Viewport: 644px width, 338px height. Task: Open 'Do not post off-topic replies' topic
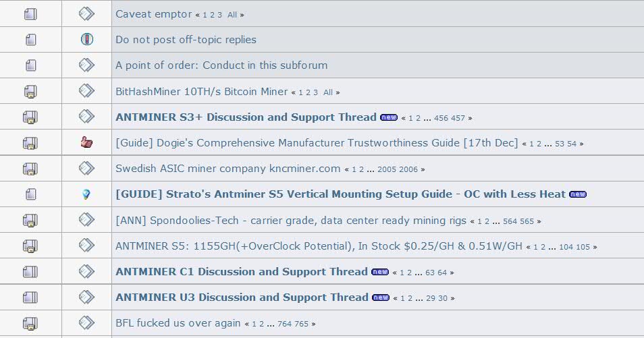(x=186, y=40)
